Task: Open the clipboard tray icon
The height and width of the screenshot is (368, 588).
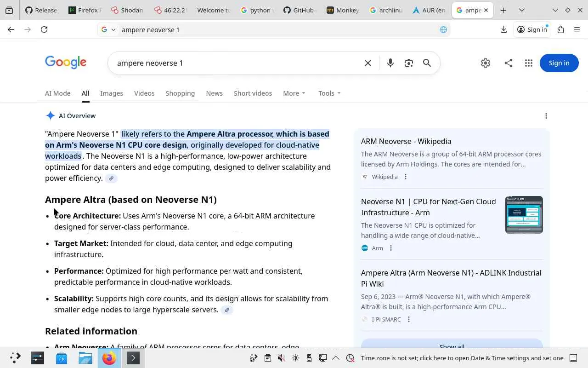Action: [268, 358]
